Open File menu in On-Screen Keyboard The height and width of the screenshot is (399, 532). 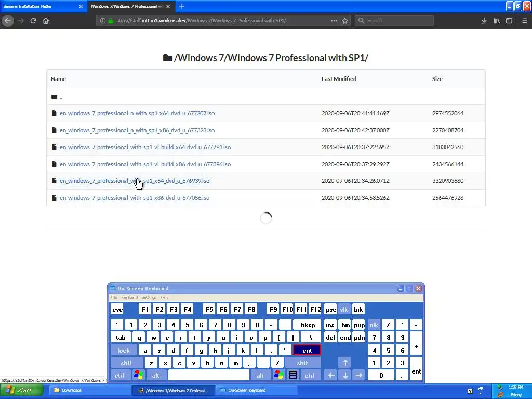114,297
